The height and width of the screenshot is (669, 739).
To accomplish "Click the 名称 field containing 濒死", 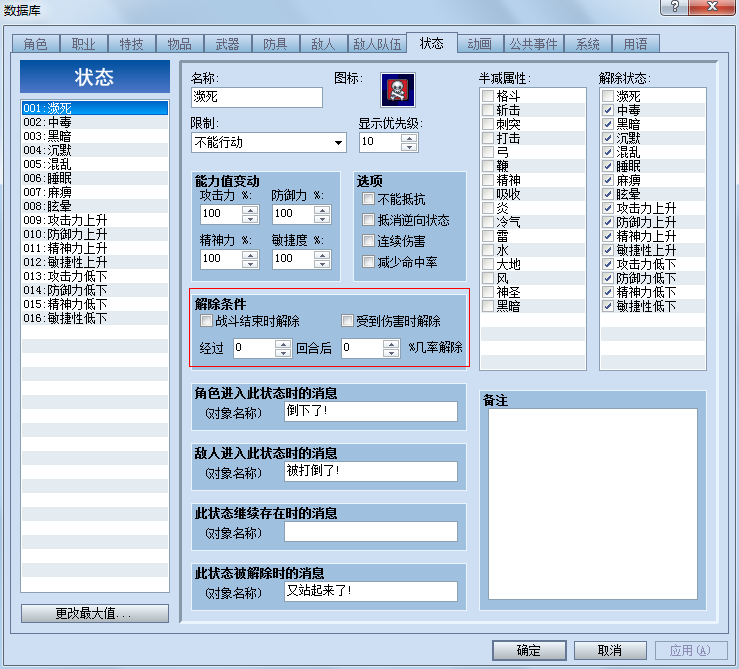I will (x=257, y=97).
